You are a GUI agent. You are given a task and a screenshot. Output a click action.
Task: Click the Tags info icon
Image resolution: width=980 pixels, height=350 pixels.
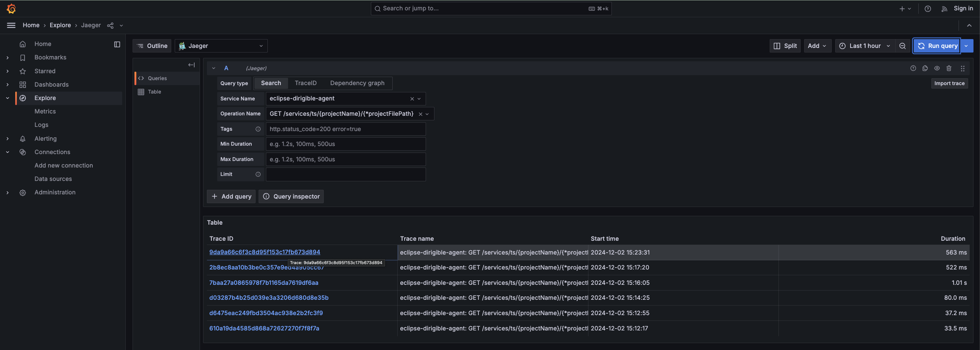pyautogui.click(x=258, y=129)
